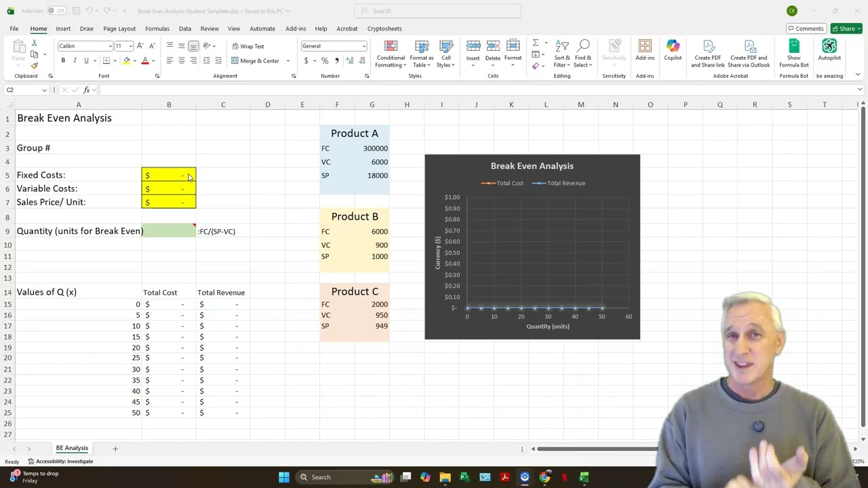The width and height of the screenshot is (868, 488).
Task: Select the BE Analysis sheet tab
Action: 72,448
